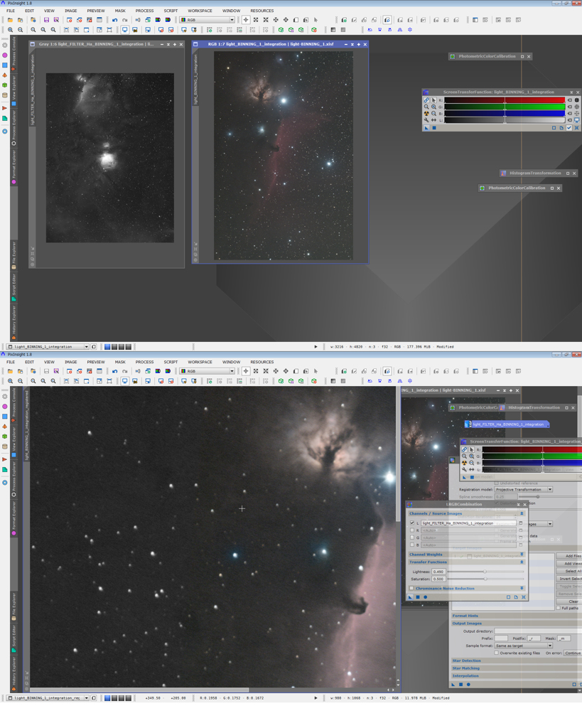This screenshot has height=728, width=582.
Task: Click the red channel bar in top STF
Action: click(x=505, y=100)
